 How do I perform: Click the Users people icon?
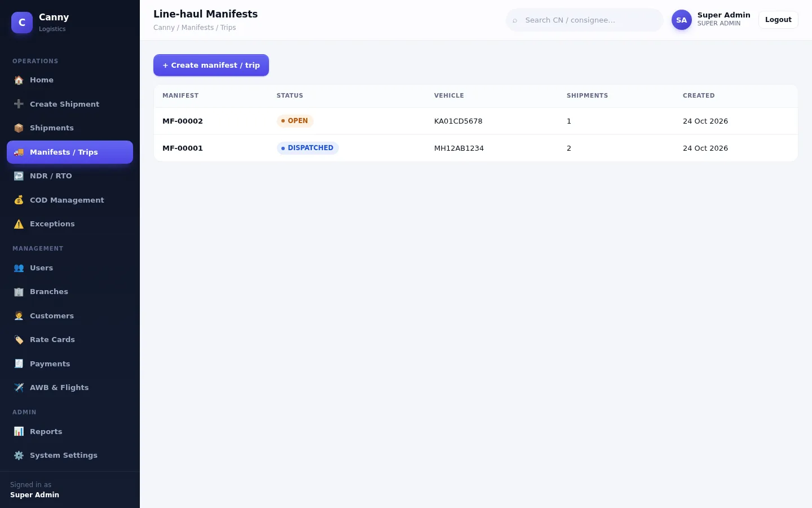[x=19, y=268]
